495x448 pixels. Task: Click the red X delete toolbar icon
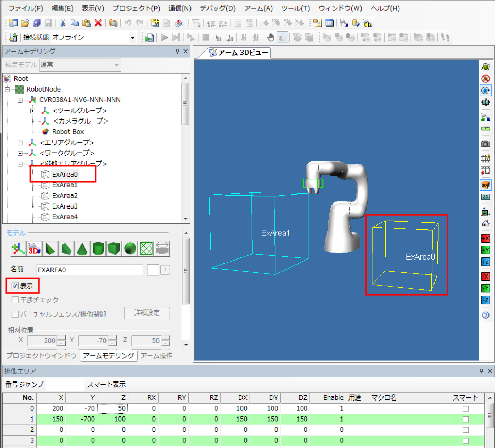pyautogui.click(x=98, y=23)
